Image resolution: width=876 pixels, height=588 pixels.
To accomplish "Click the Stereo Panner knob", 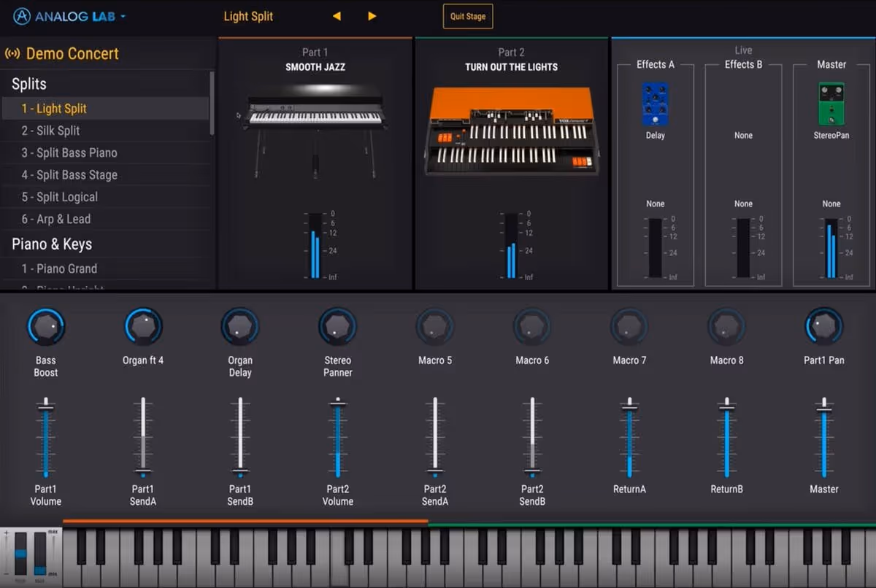I will [338, 327].
